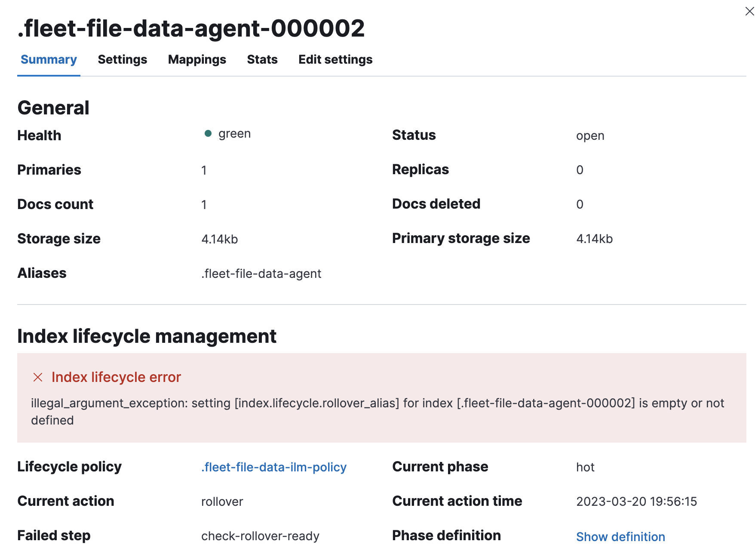Select the Failed step check-rollover-ready value
The height and width of the screenshot is (560, 755).
[260, 535]
